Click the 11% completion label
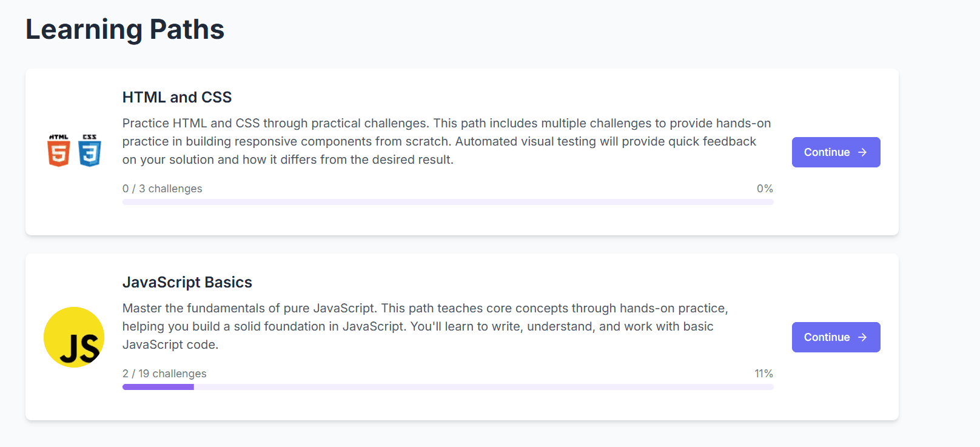Image resolution: width=980 pixels, height=447 pixels. (x=764, y=374)
